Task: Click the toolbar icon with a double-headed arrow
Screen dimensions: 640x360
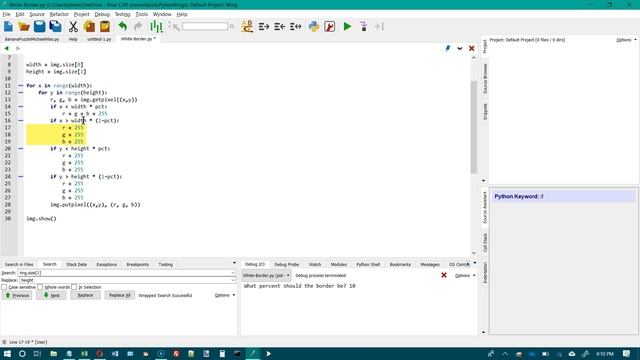Action: [x=296, y=27]
